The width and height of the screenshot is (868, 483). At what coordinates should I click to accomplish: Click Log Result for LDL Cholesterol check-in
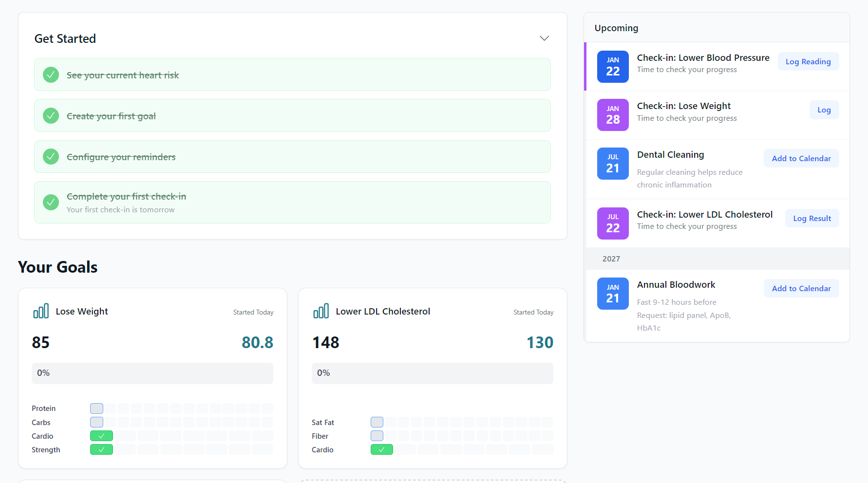(x=811, y=219)
